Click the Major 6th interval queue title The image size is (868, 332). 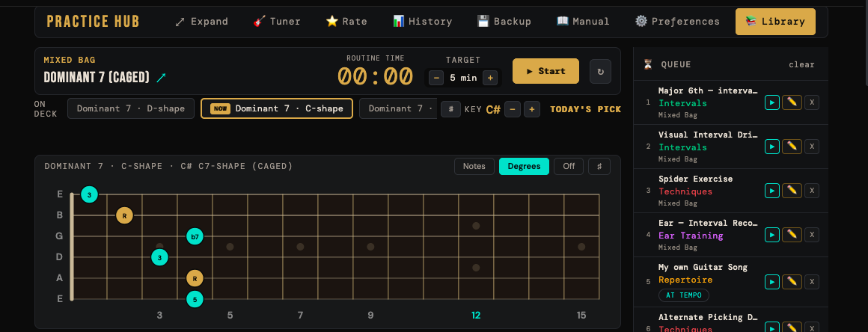tap(708, 90)
